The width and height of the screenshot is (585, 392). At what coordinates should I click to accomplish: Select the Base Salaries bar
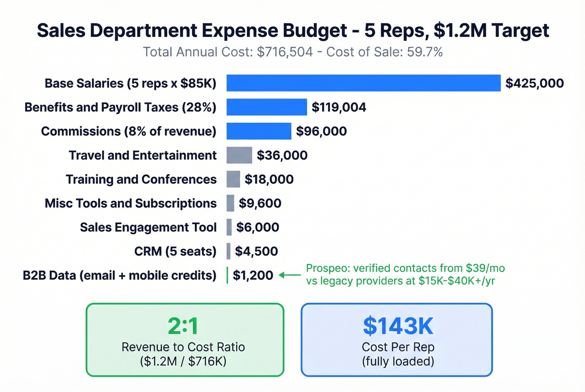point(364,83)
